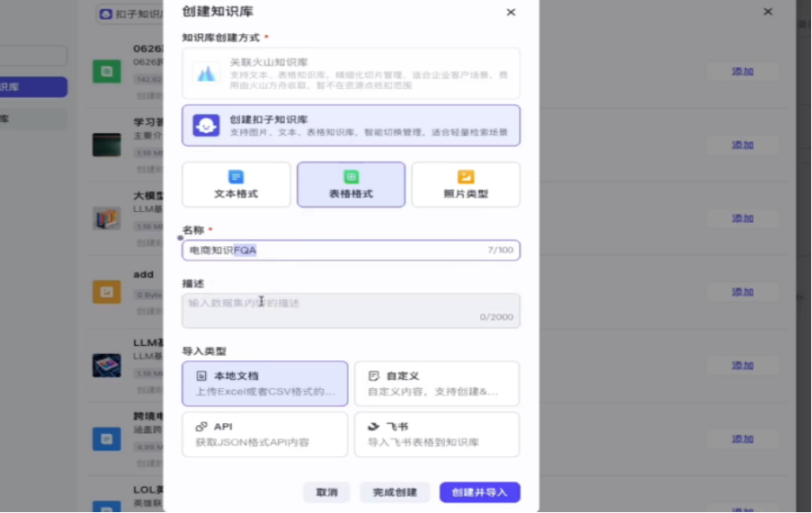Click the green table grid icon
The height and width of the screenshot is (513, 812).
tap(351, 177)
